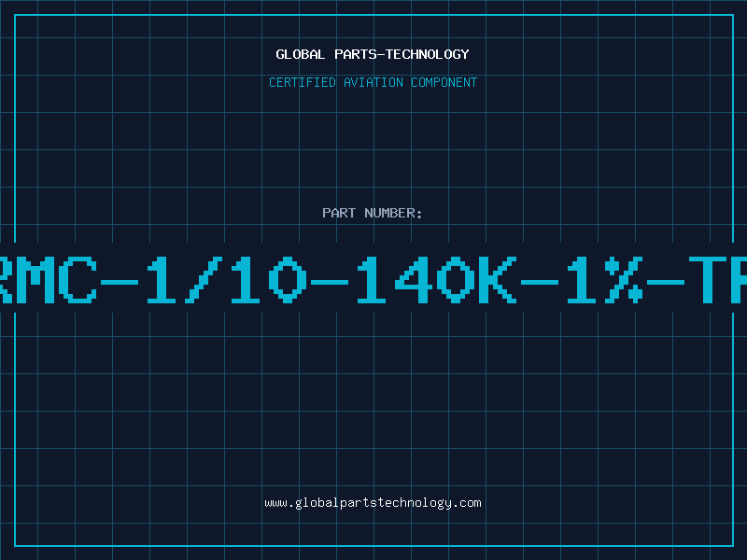
Task: Click the slash character in 1/10
Action: click(204, 280)
